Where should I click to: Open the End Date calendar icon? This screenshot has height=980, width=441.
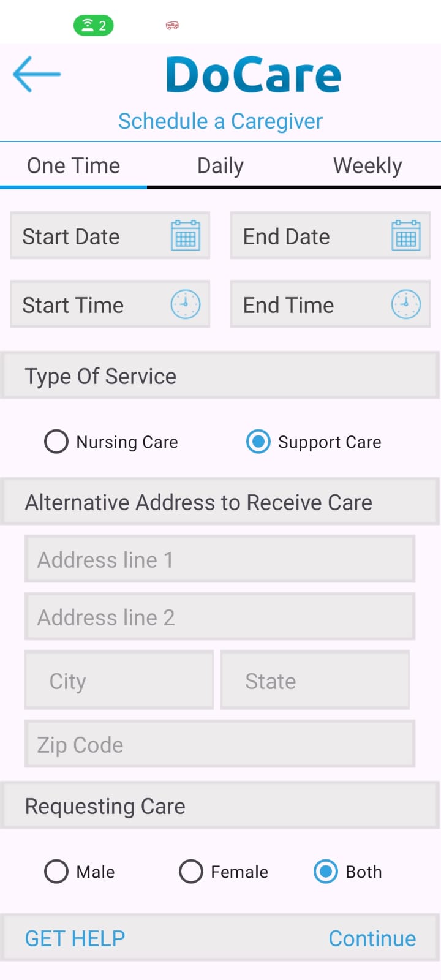(x=405, y=236)
